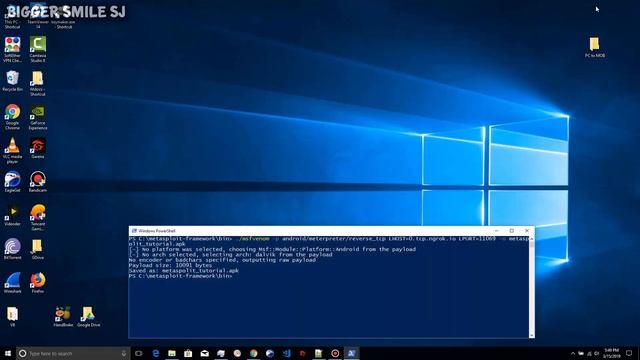Viewport: 640px width, 360px height.
Task: Open File Explorer from the taskbar
Action: pyautogui.click(x=172, y=353)
